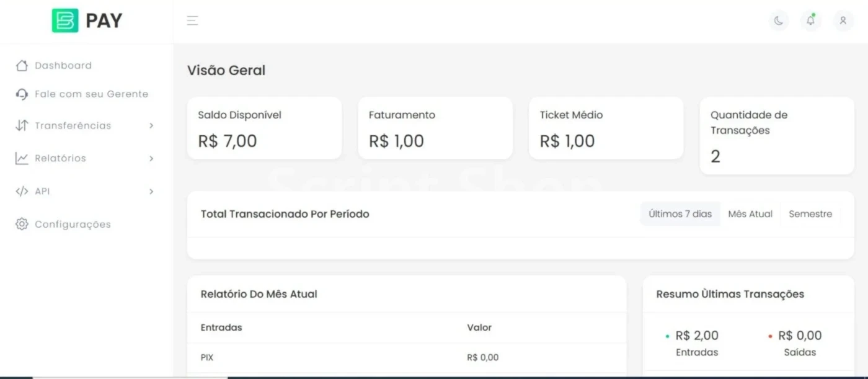Image resolution: width=868 pixels, height=379 pixels.
Task: Click the Relatórios chart icon
Action: 22,158
